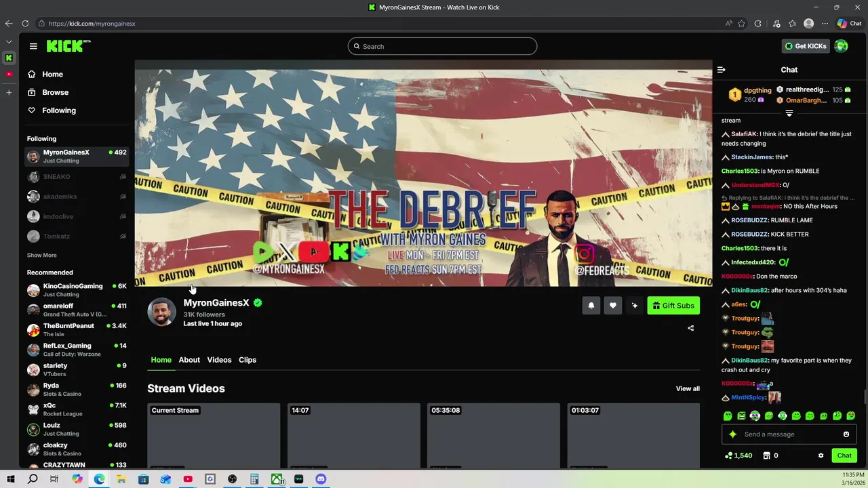The image size is (868, 488).
Task: Click dpgthing top gifter
Action: (x=757, y=90)
